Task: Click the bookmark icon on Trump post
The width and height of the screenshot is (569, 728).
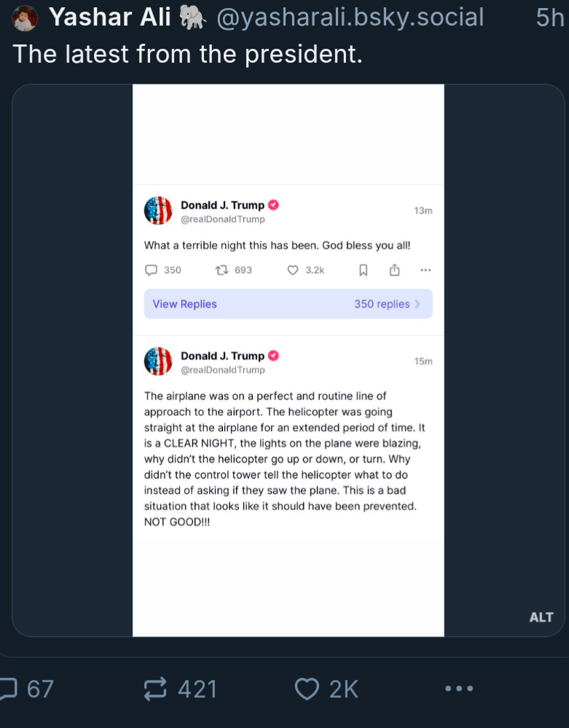Action: 363,270
